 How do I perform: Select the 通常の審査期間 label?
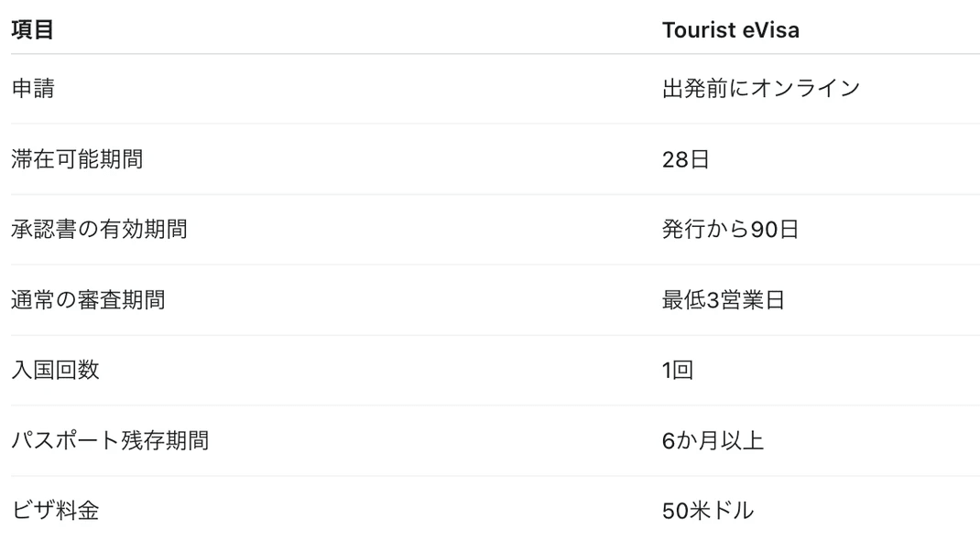pos(88,299)
